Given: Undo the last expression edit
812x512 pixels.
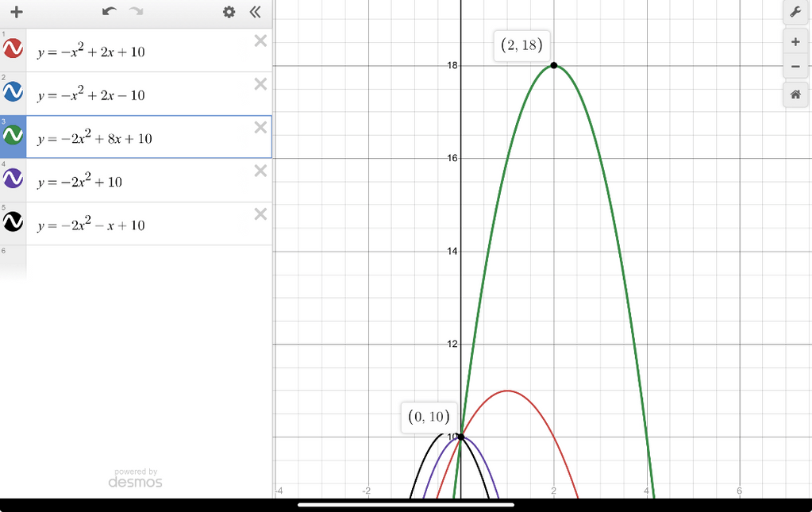Looking at the screenshot, I should pyautogui.click(x=110, y=11).
